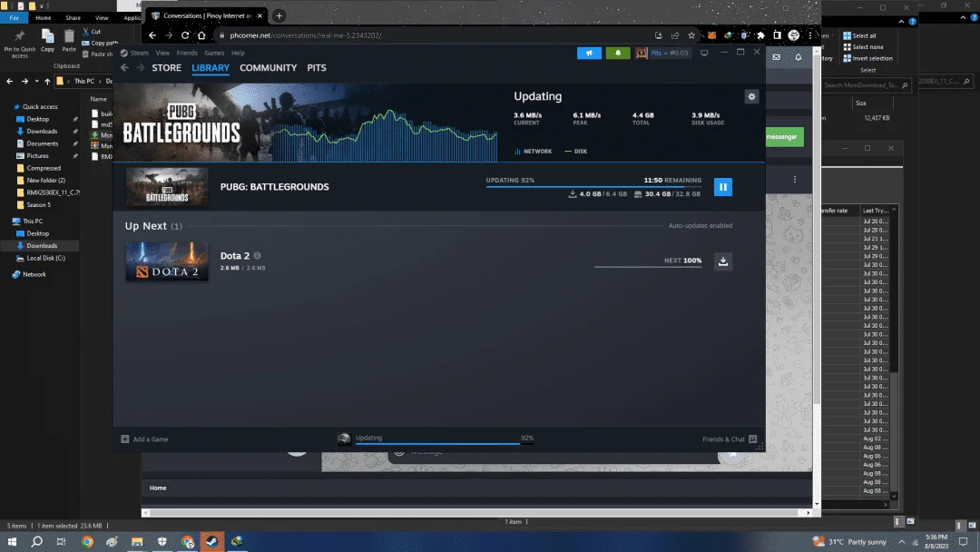This screenshot has height=552, width=980.
Task: Open the PITS profile tab in Steam
Action: coord(317,67)
